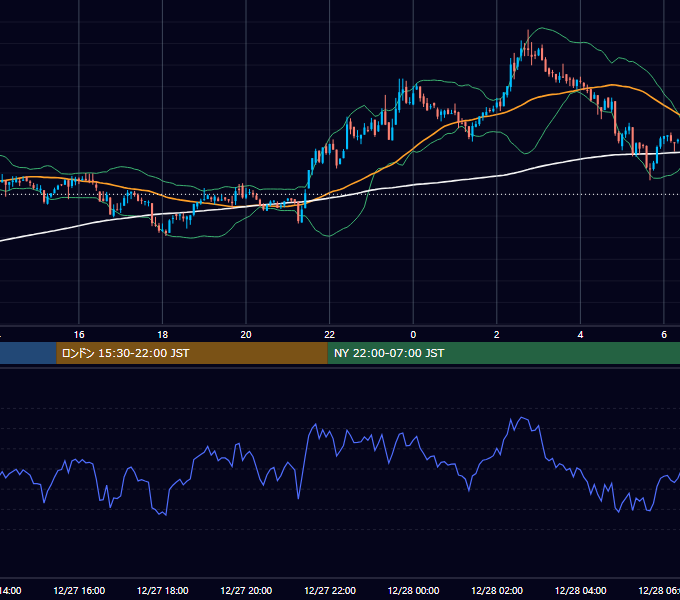Click the 12/28 00:00 date label
680x600 pixels.
tap(413, 590)
